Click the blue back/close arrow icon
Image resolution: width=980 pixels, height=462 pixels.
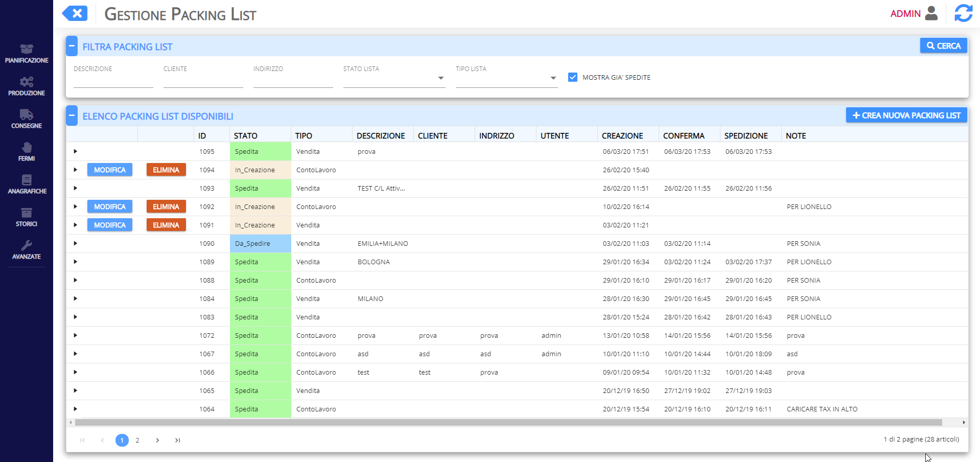click(x=75, y=14)
